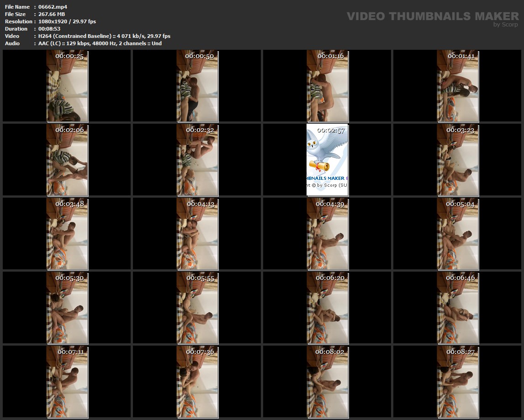This screenshot has width=524, height=420.
Task: Click the owl logo frame at 00:02:57
Action: [x=327, y=160]
